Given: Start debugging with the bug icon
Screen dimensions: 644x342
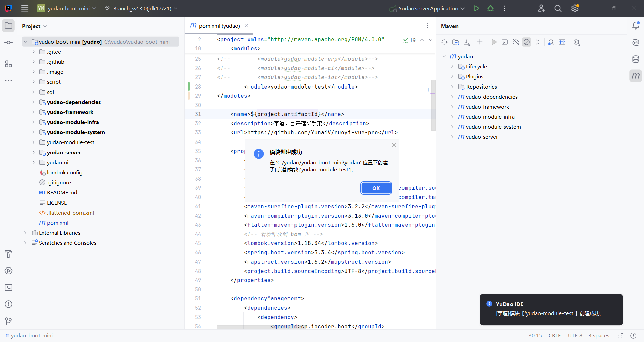Looking at the screenshot, I should [490, 8].
